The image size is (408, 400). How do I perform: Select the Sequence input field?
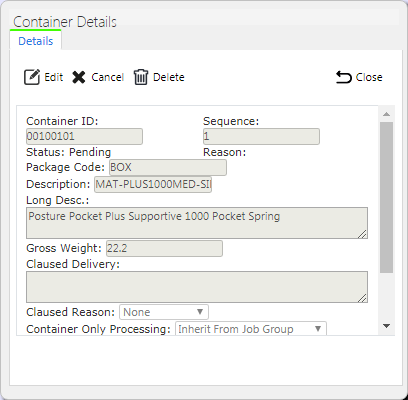(261, 136)
